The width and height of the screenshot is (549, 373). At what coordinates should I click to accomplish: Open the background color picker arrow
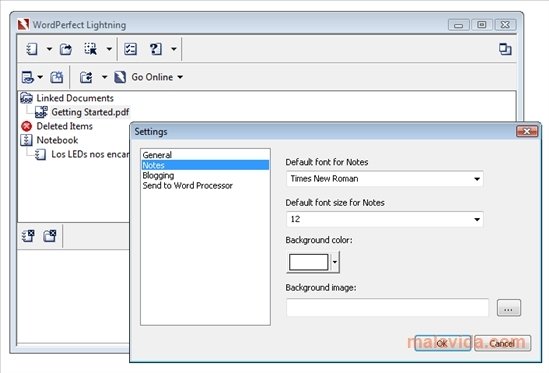[x=335, y=262]
